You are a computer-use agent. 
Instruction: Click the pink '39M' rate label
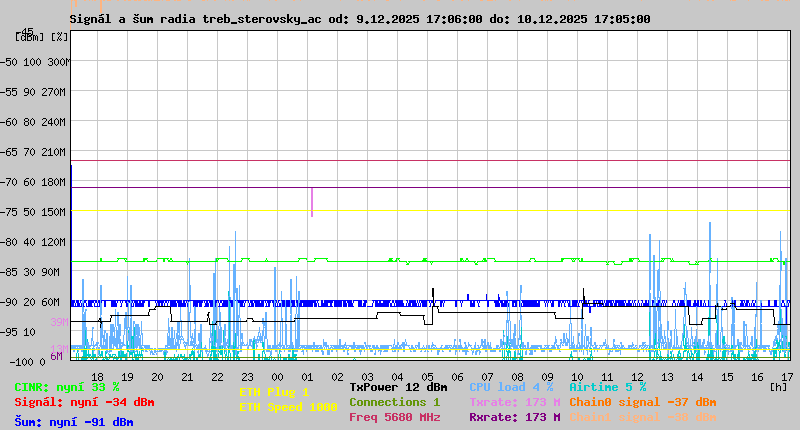coord(59,322)
